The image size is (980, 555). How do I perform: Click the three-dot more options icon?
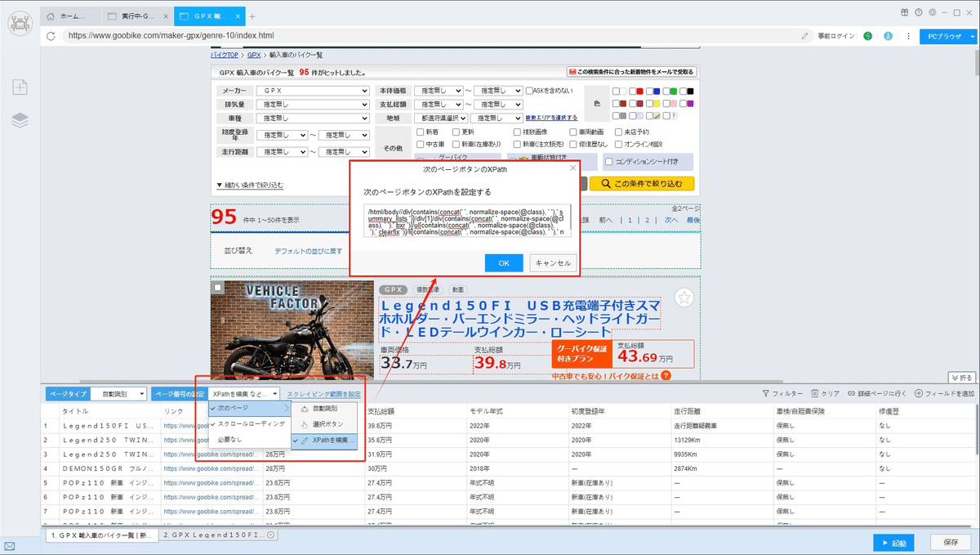[908, 36]
